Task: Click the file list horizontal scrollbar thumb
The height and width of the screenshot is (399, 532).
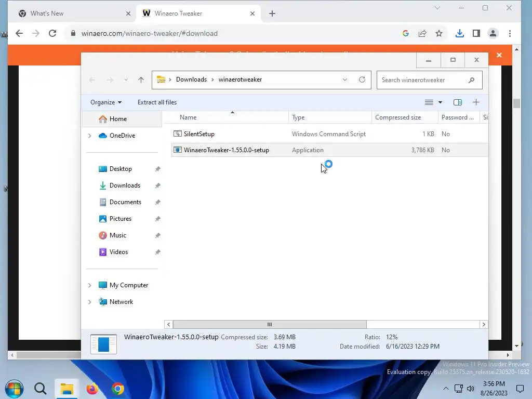Action: coord(270,324)
